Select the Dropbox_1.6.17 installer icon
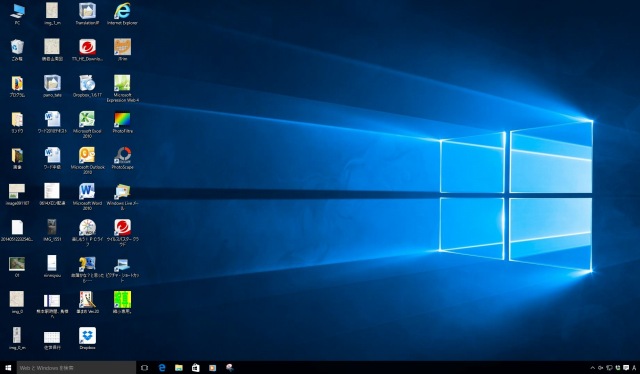 coord(87,86)
